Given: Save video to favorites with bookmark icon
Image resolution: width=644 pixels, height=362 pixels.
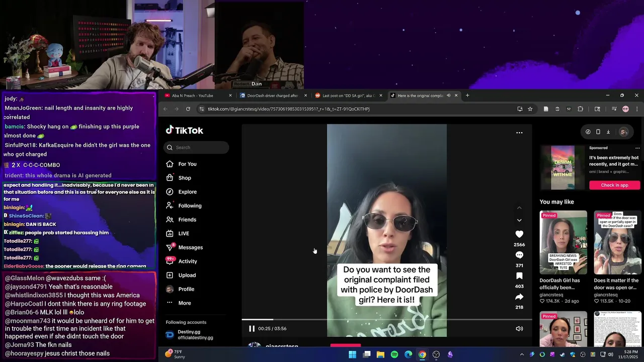Looking at the screenshot, I should click(x=519, y=276).
